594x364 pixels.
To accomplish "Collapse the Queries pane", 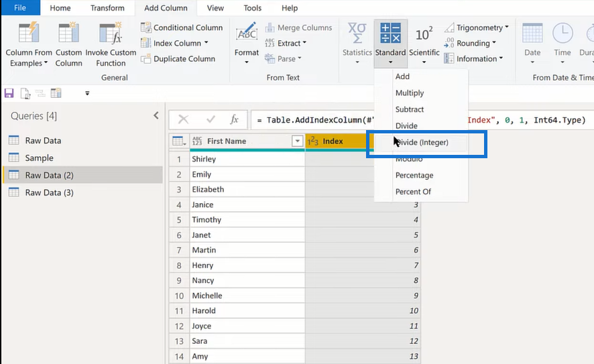I will point(156,115).
